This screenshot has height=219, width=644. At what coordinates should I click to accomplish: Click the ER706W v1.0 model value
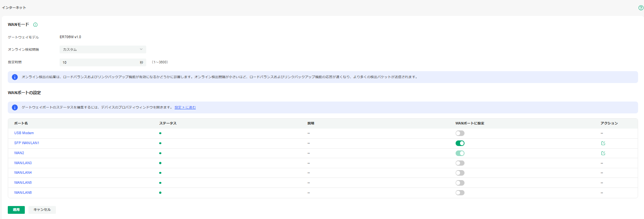(70, 37)
